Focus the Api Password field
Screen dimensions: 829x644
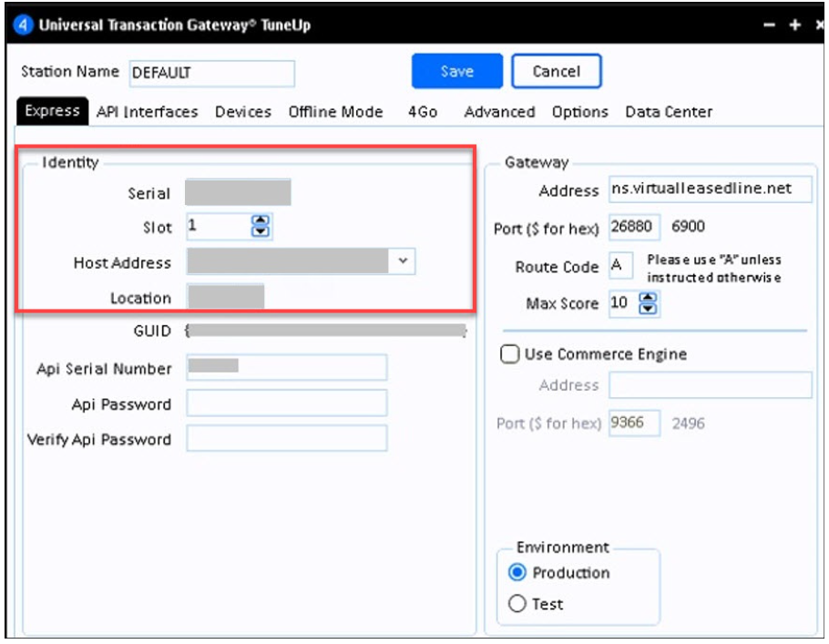286,404
